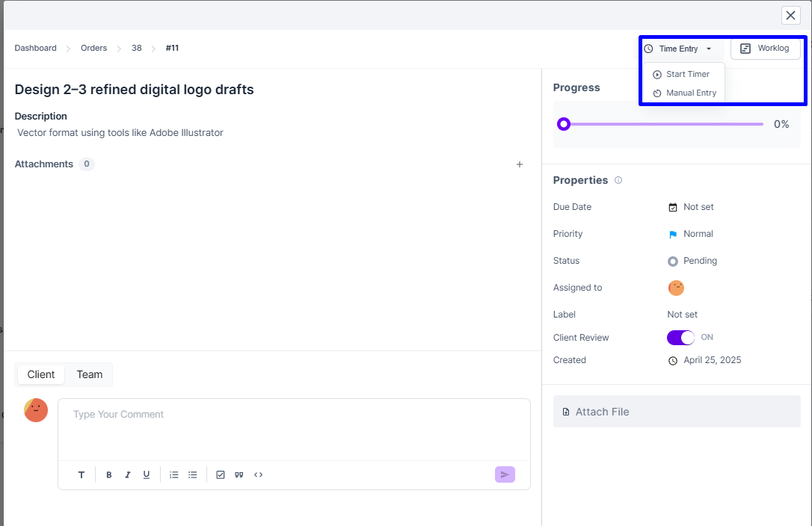The height and width of the screenshot is (526, 812).
Task: Change the Pending status value
Action: 699,261
